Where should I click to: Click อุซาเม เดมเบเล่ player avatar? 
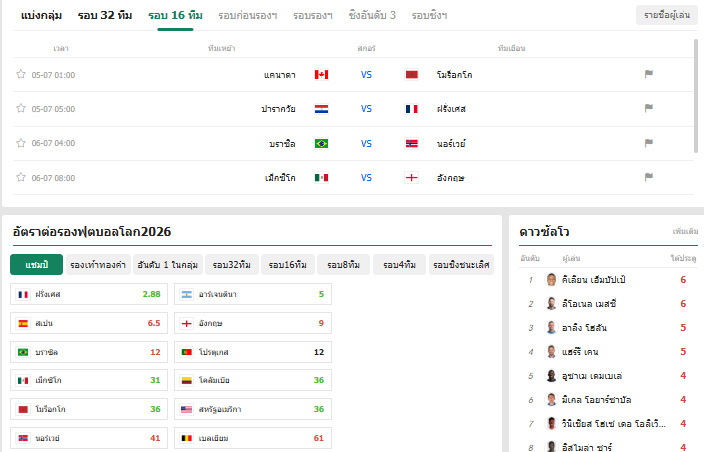[x=551, y=376]
